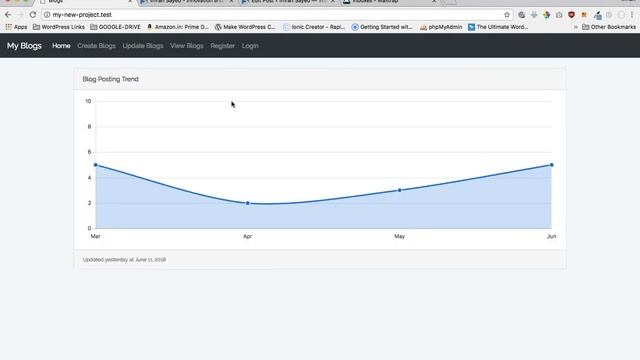The image size is (640, 360).
Task: Click the camera extension icon
Action: (x=559, y=15)
